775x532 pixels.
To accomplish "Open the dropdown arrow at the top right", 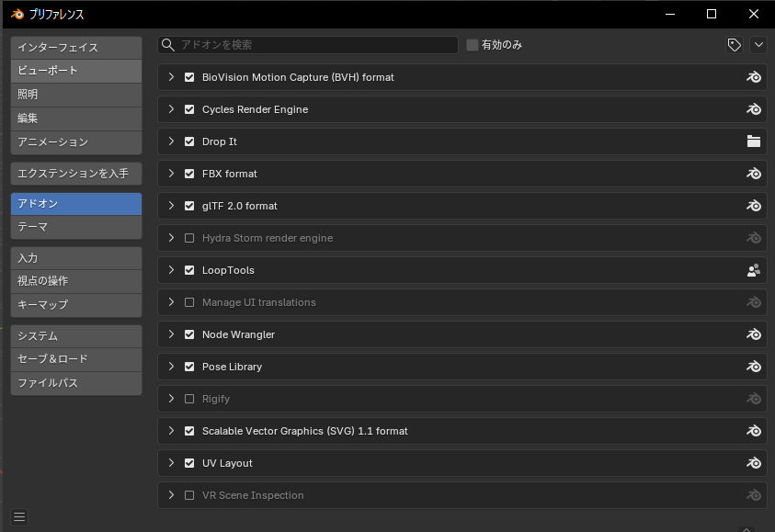I will click(x=758, y=45).
